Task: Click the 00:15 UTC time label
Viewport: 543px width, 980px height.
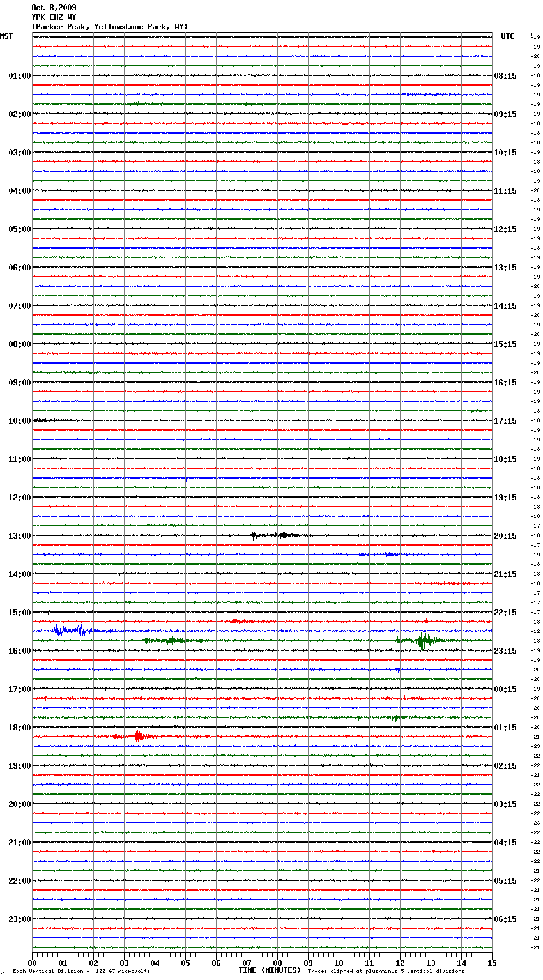Action: (505, 689)
